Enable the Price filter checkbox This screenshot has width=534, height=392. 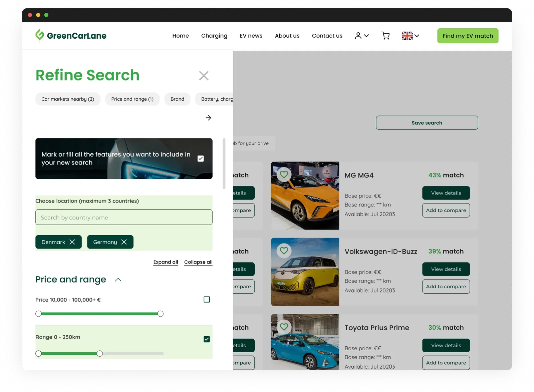(x=207, y=300)
